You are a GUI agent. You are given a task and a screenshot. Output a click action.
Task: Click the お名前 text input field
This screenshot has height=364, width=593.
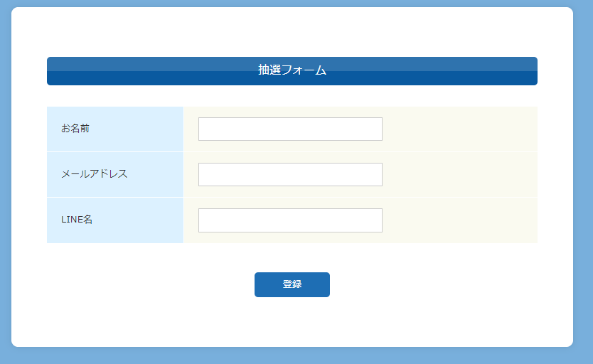tap(290, 129)
